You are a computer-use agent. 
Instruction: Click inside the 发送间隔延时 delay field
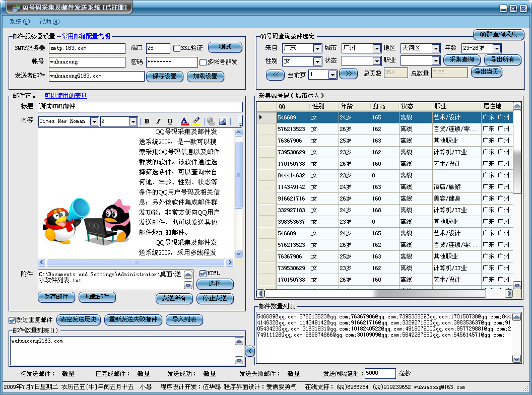click(x=380, y=374)
